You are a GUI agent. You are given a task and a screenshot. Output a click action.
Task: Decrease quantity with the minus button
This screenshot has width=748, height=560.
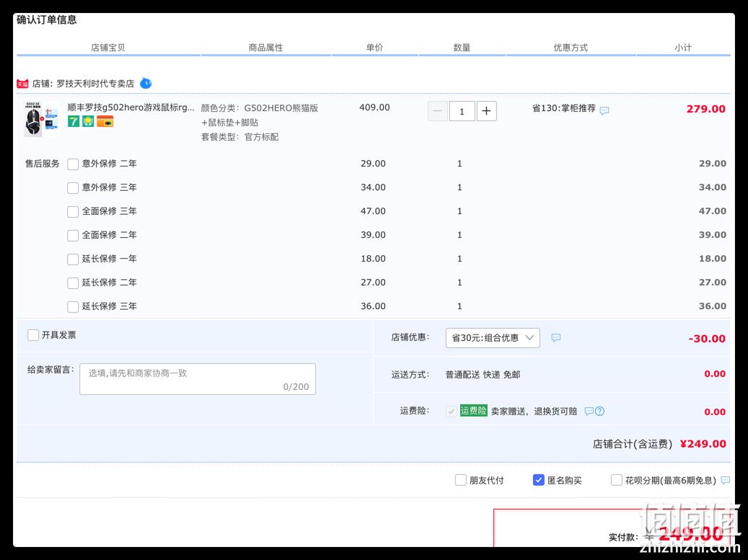(437, 111)
